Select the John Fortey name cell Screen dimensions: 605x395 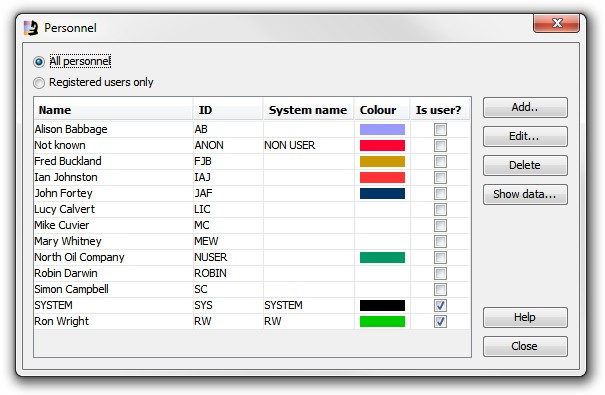pyautogui.click(x=113, y=193)
